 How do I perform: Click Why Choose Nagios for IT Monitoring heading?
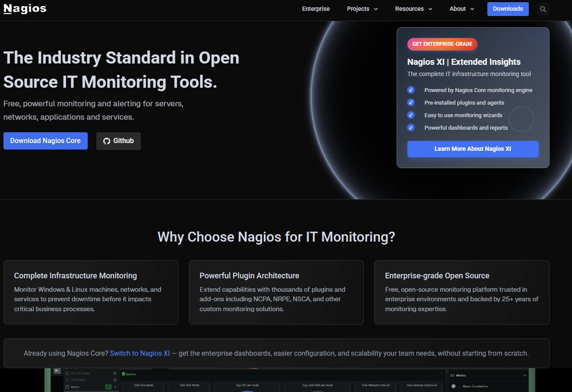pyautogui.click(x=276, y=237)
